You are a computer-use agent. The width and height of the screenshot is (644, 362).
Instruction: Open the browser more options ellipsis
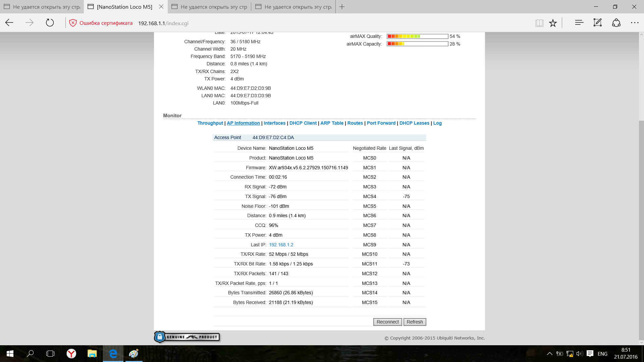click(635, 23)
